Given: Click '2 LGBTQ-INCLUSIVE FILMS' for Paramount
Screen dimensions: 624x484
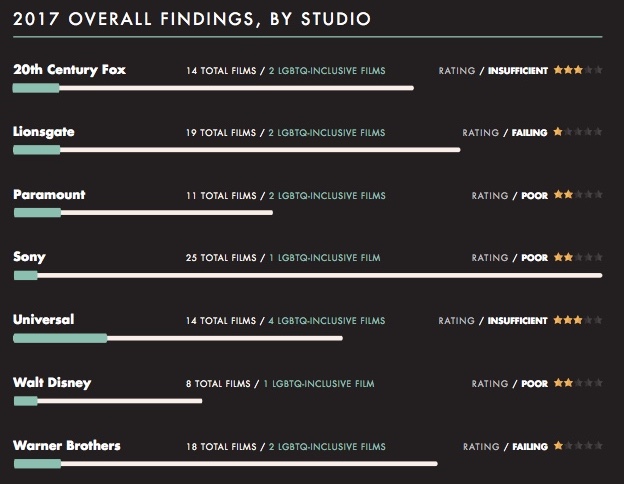Looking at the screenshot, I should click(327, 196).
